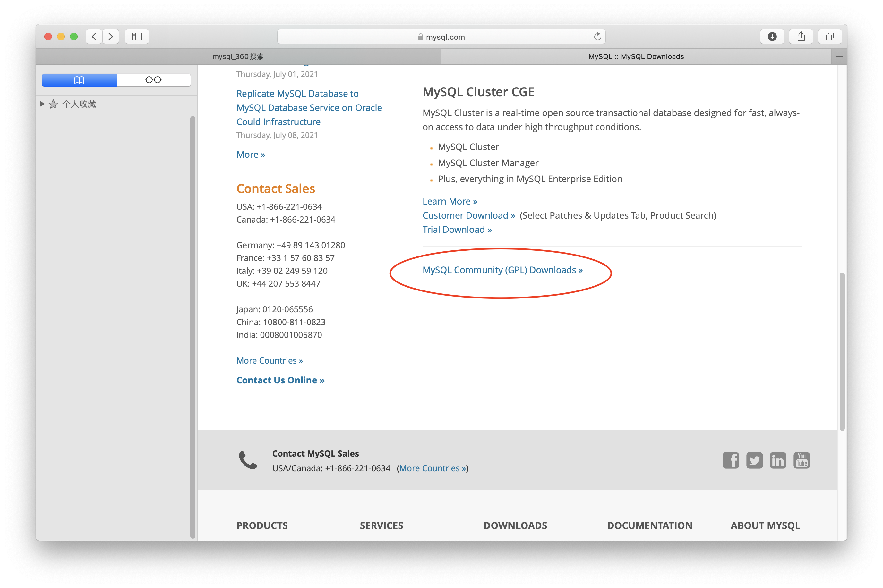Click Contact Us Online link

(x=280, y=380)
